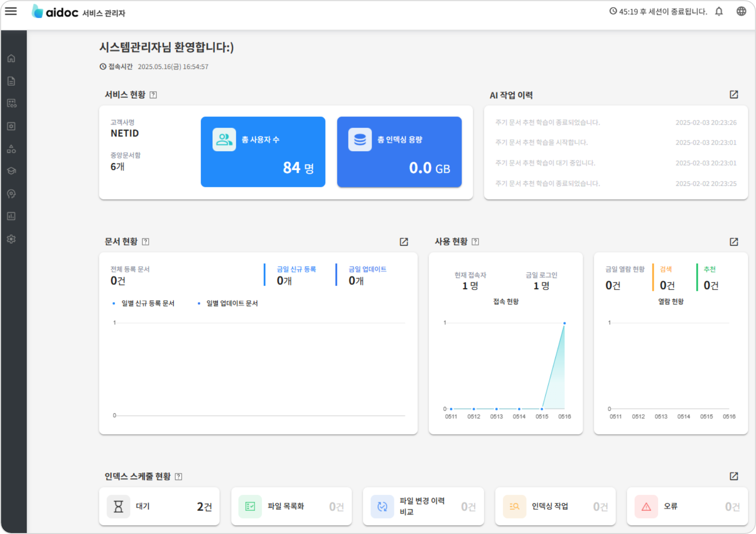Click the 0516 data point on 접속 현황 chart

[x=564, y=324]
